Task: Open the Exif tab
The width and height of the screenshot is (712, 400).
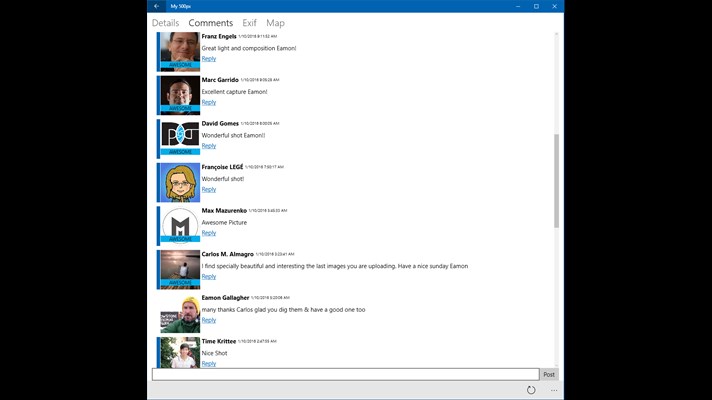Action: (x=249, y=23)
